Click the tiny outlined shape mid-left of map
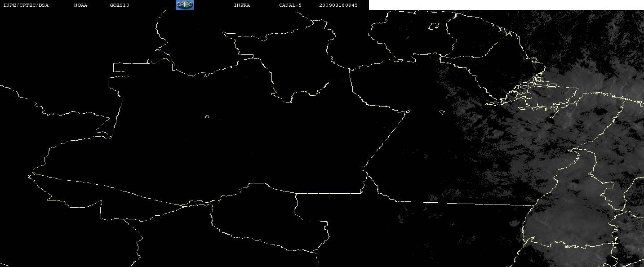 click(x=207, y=117)
